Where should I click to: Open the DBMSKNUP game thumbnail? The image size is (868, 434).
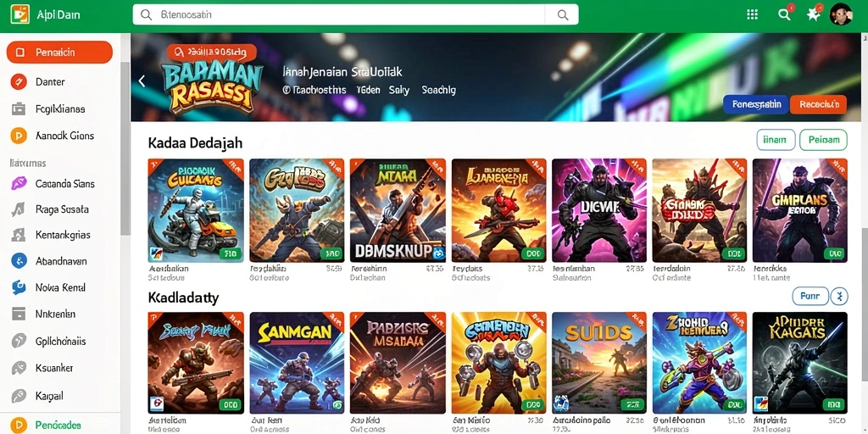click(x=398, y=210)
